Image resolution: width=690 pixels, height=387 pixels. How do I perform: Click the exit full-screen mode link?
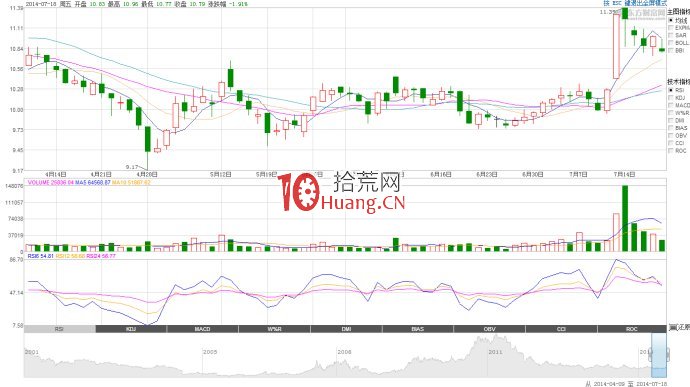coord(646,3)
